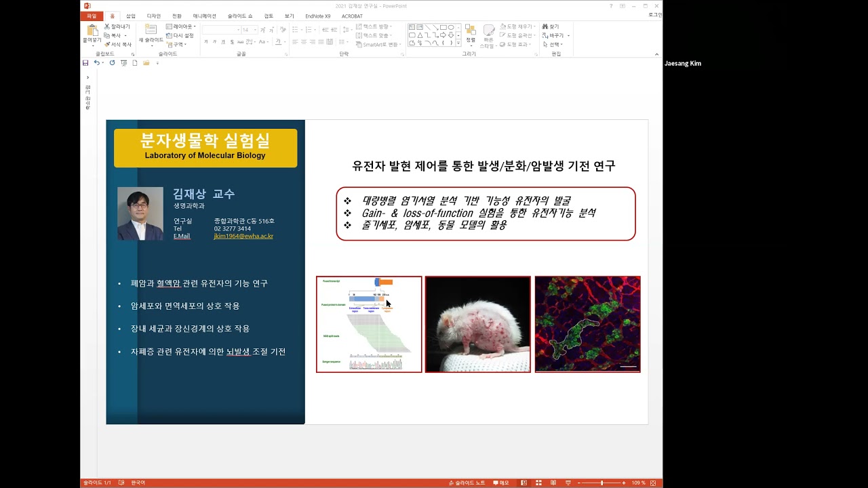The width and height of the screenshot is (868, 488).
Task: Adjust zoom slider handle in status bar
Action: coord(601,483)
